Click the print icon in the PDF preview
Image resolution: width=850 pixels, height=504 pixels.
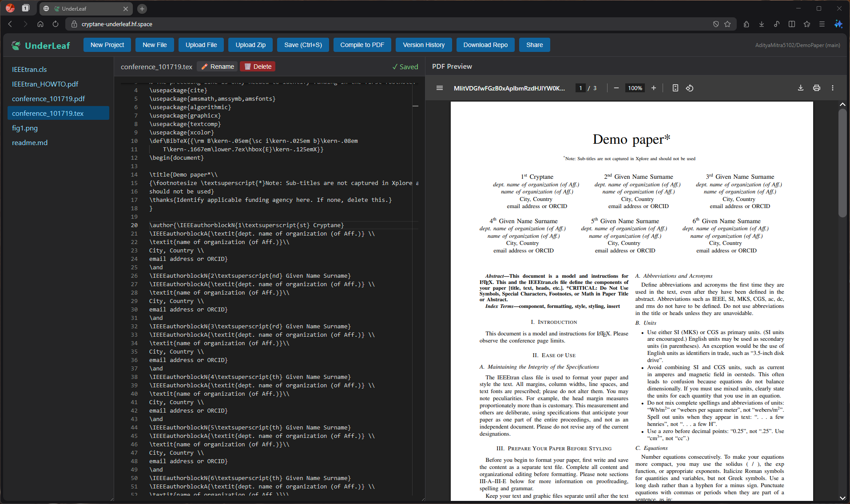click(x=817, y=88)
